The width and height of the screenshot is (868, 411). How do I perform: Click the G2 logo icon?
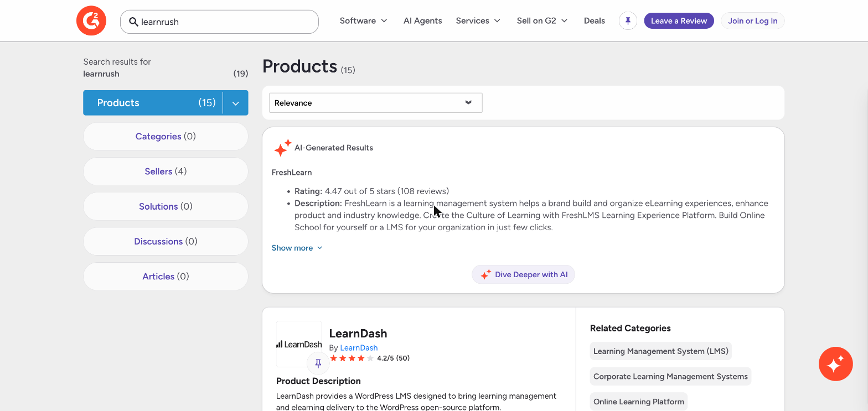pos(91,21)
